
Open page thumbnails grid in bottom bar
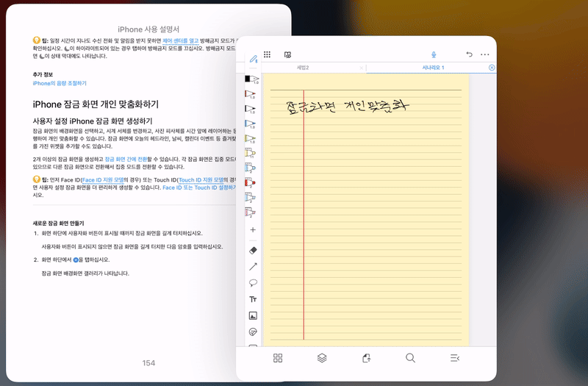coord(278,358)
